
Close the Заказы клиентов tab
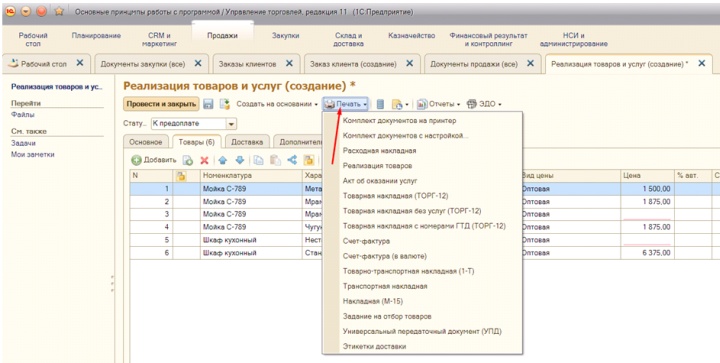289,63
